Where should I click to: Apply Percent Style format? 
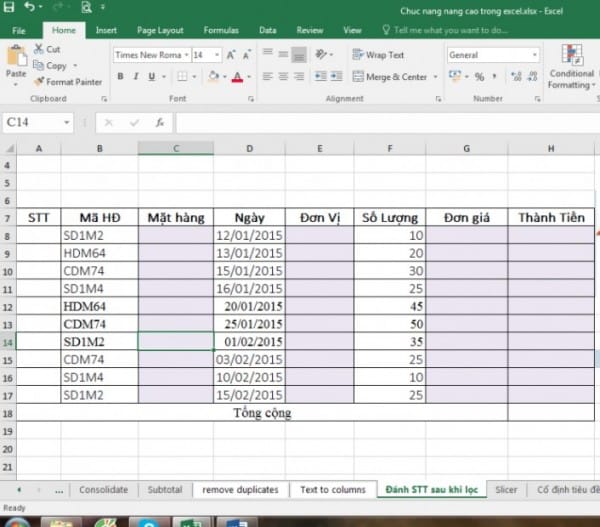(479, 77)
